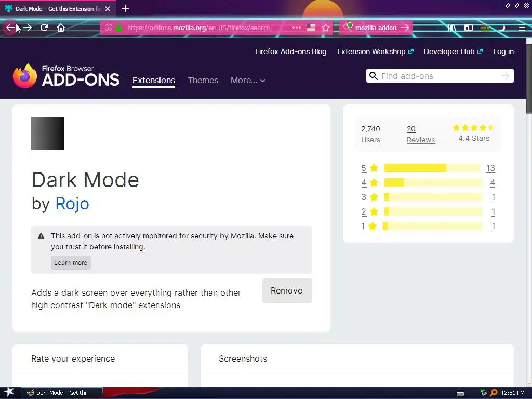Click the page vertical scrollbar thumb

pos(529,79)
